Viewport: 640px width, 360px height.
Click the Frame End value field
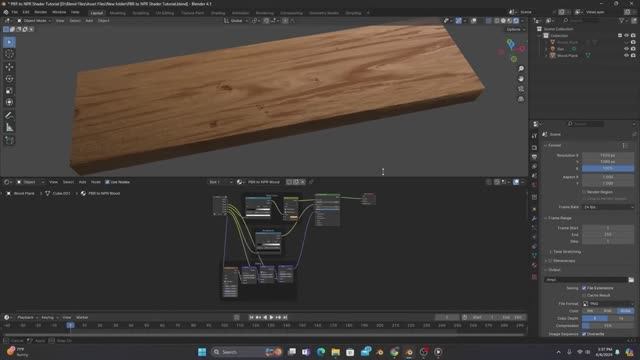[x=608, y=235]
